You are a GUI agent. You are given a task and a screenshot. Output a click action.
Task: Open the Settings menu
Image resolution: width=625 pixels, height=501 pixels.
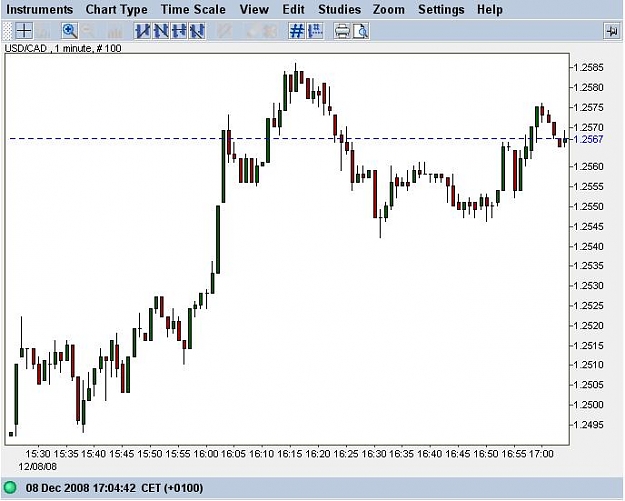coord(441,10)
